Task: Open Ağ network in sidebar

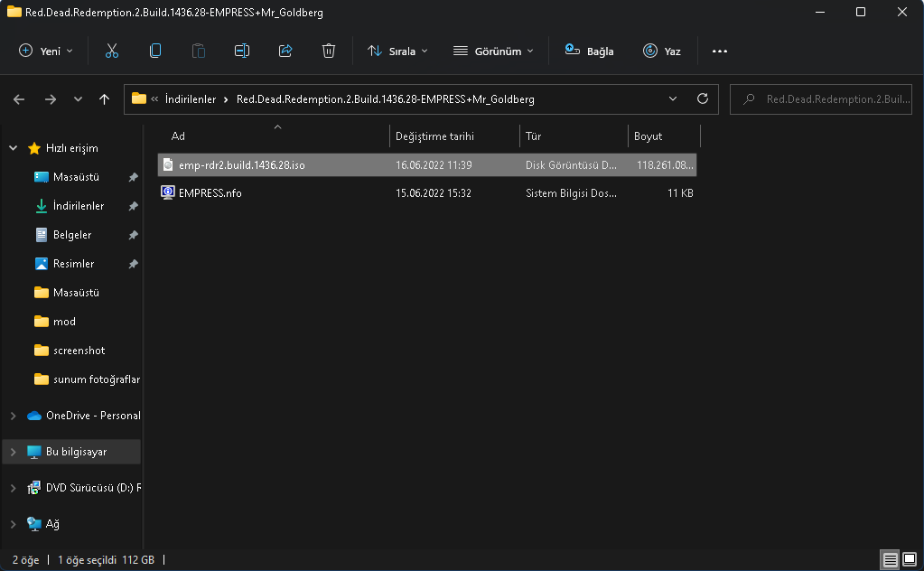Action: click(52, 523)
